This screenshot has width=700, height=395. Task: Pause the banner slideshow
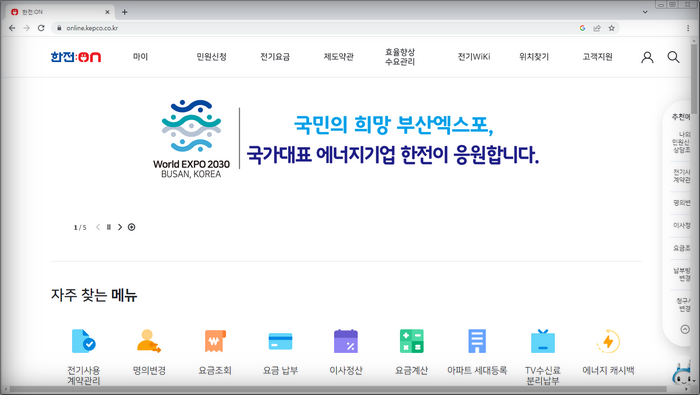pos(108,227)
